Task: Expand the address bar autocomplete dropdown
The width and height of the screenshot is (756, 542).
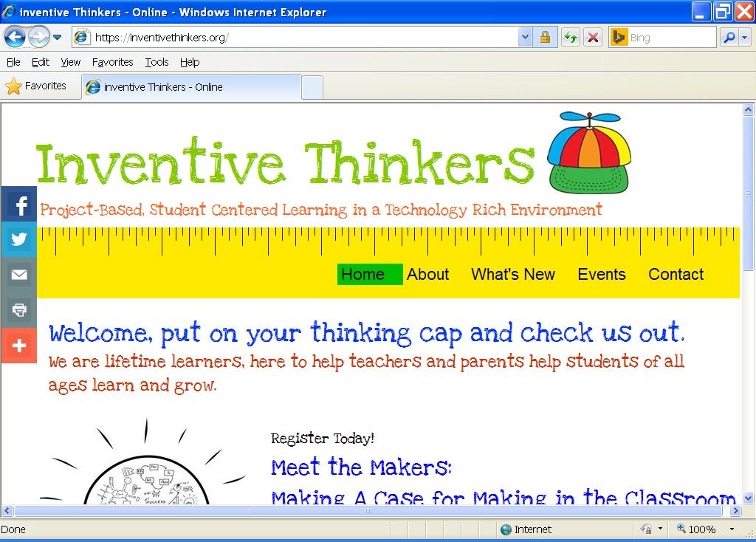Action: click(x=525, y=37)
